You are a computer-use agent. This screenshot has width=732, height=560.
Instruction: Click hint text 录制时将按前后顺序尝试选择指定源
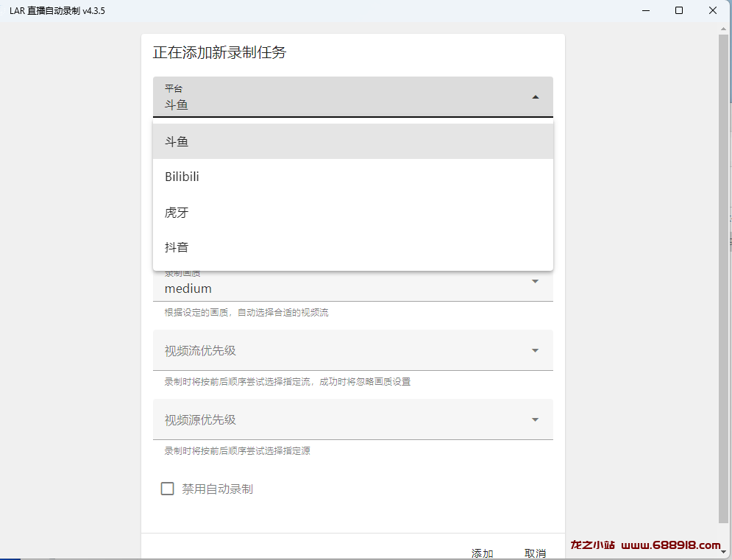click(237, 450)
